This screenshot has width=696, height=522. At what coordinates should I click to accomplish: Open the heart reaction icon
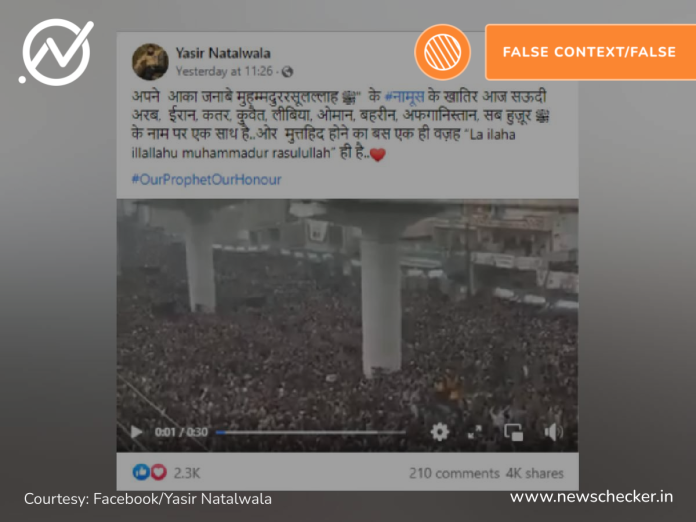(x=158, y=472)
